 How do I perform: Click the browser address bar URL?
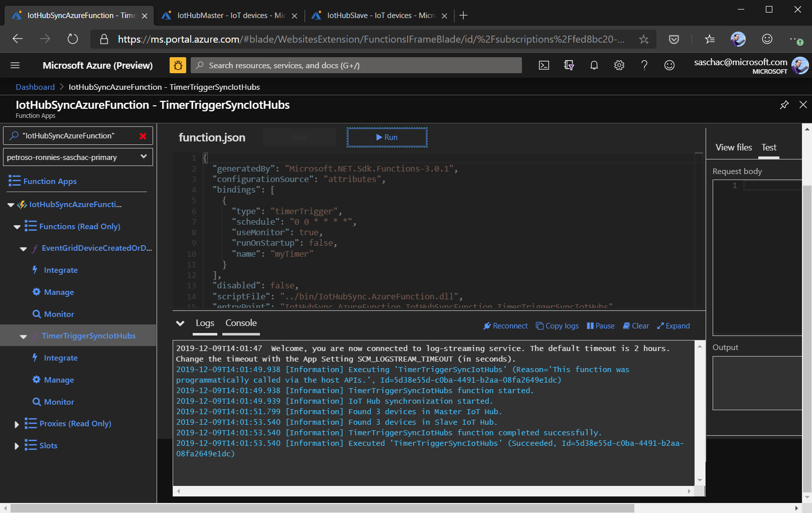pos(371,39)
